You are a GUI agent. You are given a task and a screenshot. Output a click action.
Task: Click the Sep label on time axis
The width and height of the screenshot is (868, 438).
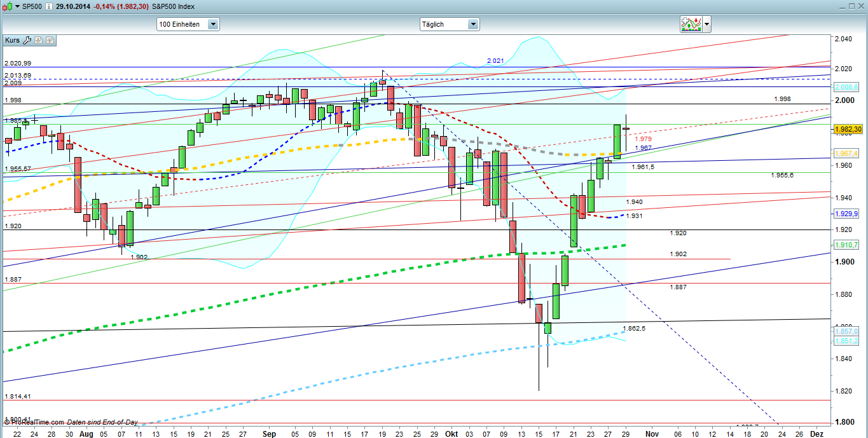click(x=269, y=434)
